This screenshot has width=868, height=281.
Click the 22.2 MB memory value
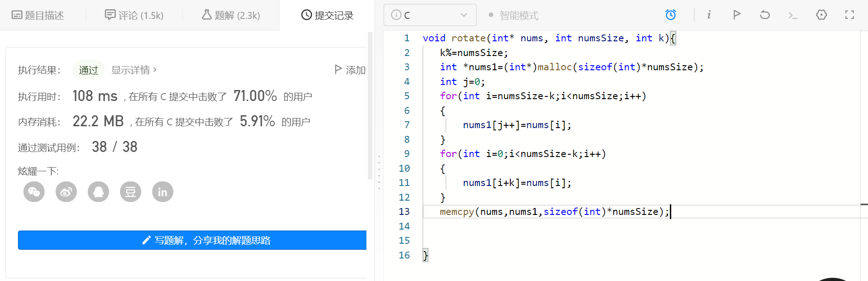click(x=98, y=121)
